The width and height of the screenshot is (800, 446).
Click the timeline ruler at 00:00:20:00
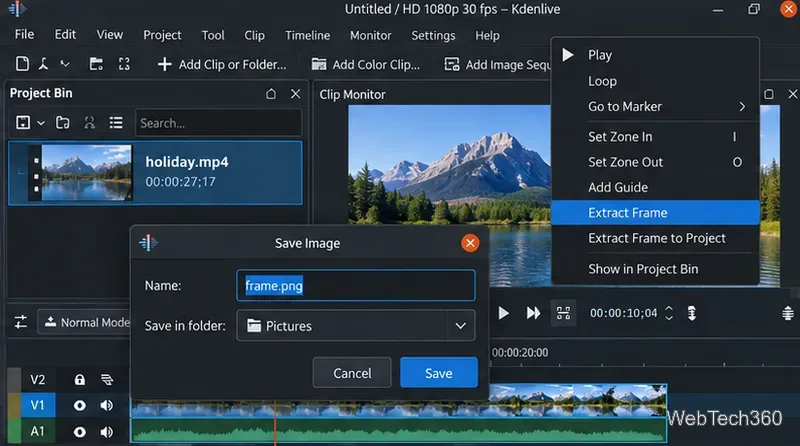pyautogui.click(x=519, y=353)
